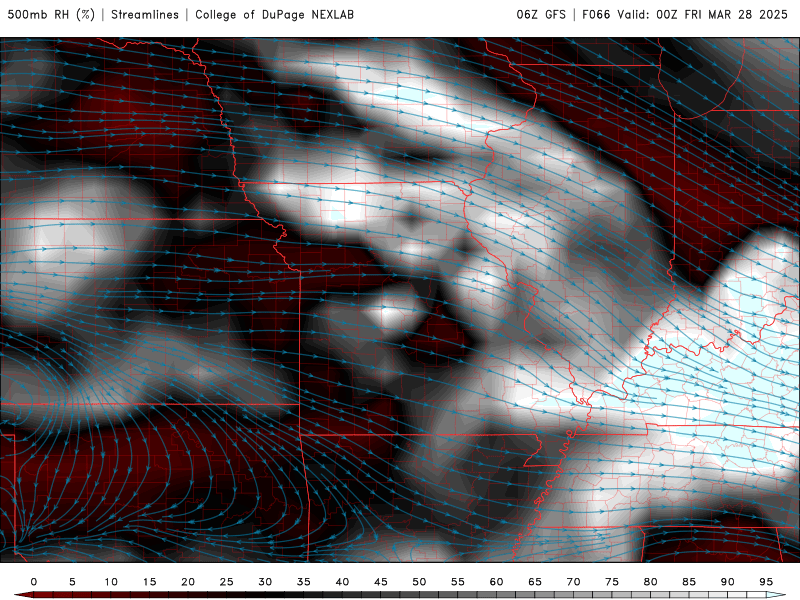Click the "500mb RH (%)" title text

coord(51,15)
